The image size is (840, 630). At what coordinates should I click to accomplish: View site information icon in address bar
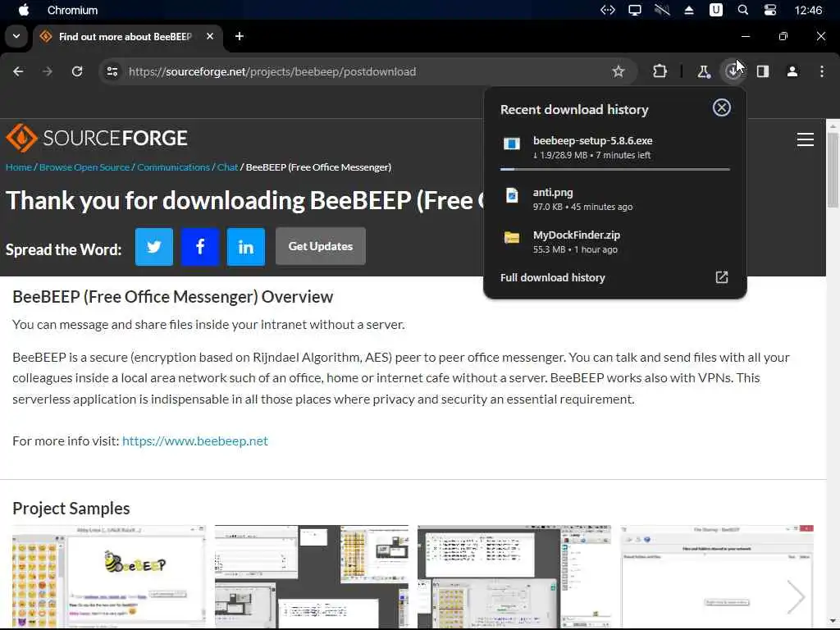pyautogui.click(x=112, y=71)
